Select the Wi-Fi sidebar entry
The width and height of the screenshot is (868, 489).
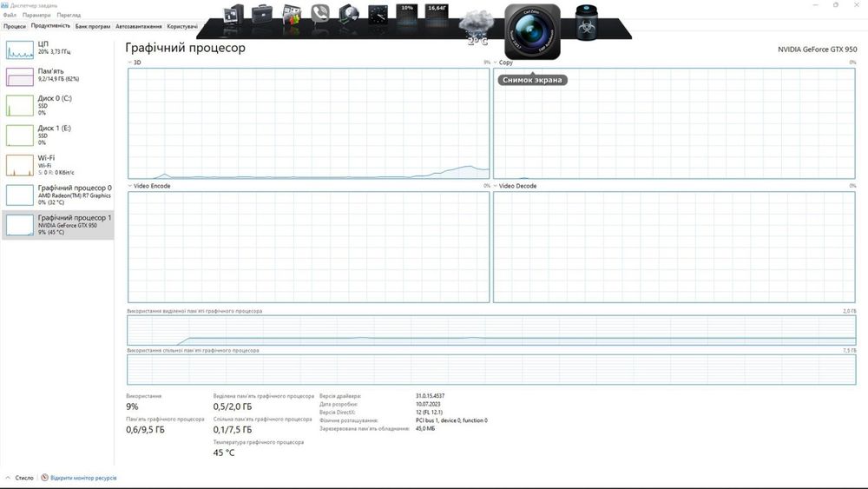(x=57, y=165)
